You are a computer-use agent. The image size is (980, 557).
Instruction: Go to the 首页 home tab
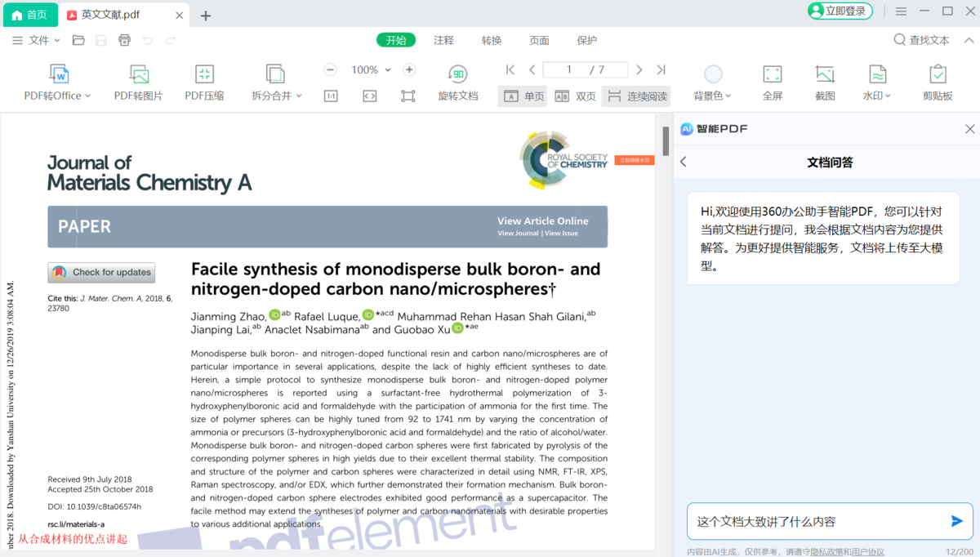(30, 15)
